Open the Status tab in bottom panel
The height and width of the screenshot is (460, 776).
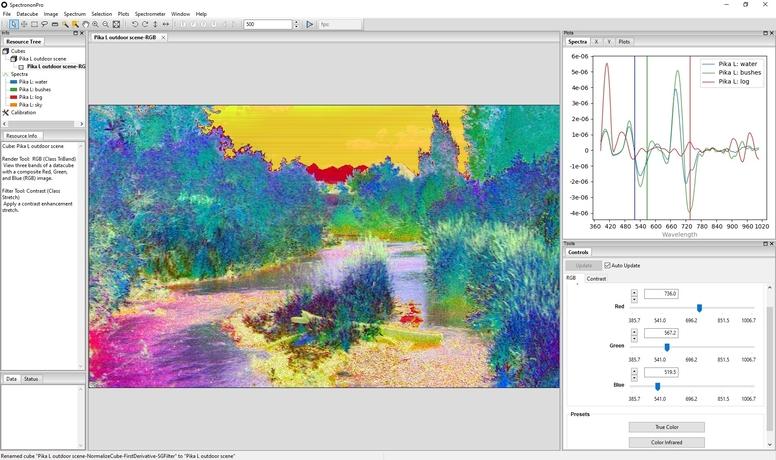(31, 379)
